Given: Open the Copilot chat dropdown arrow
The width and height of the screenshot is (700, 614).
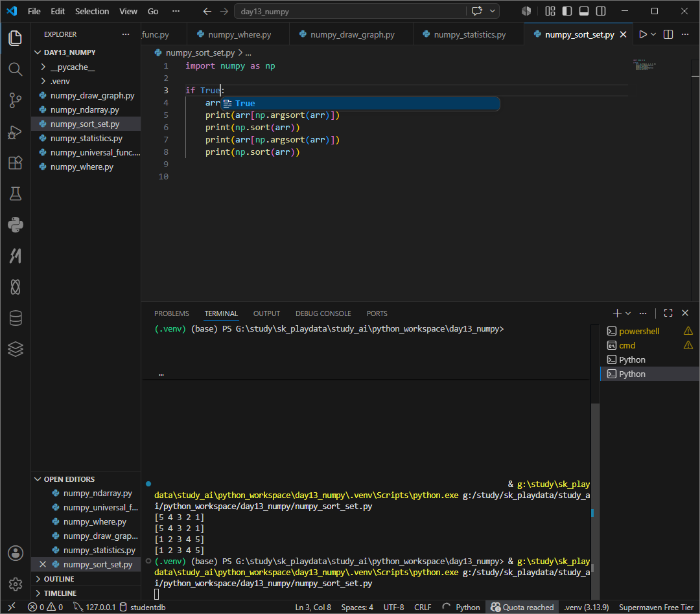Looking at the screenshot, I should [x=493, y=11].
